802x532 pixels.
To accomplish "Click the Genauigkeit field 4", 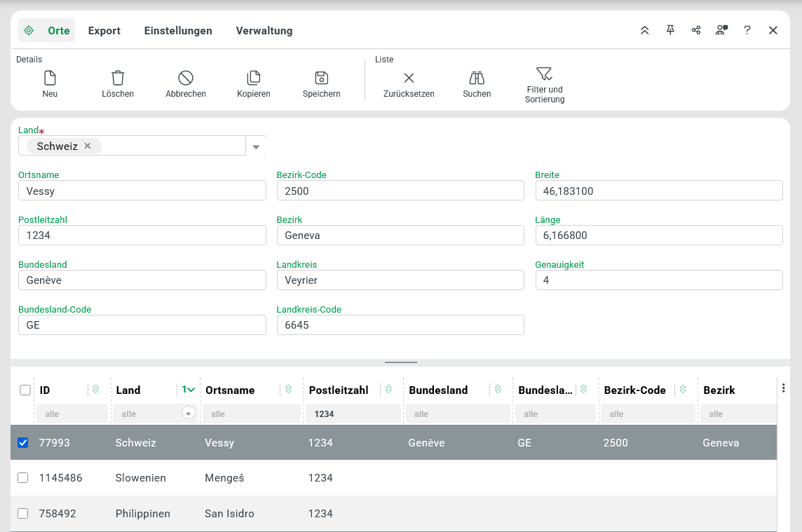I will tap(659, 280).
